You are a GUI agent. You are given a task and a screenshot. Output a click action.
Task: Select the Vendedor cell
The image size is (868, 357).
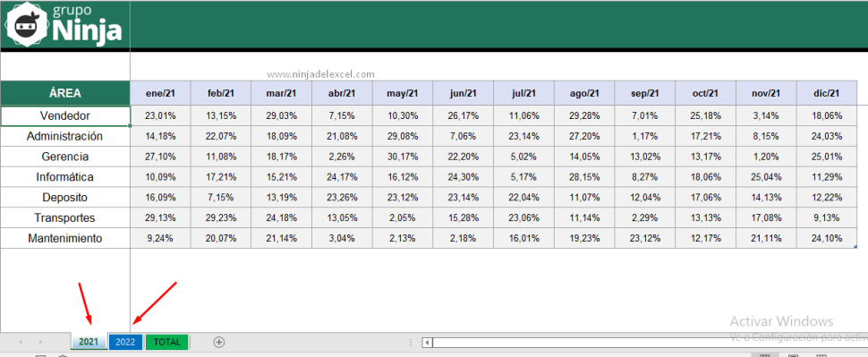65,115
